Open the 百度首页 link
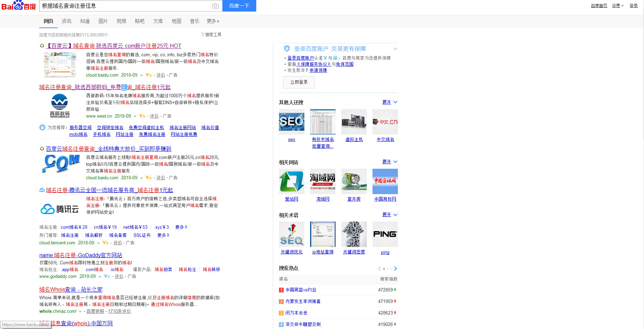 [x=599, y=6]
